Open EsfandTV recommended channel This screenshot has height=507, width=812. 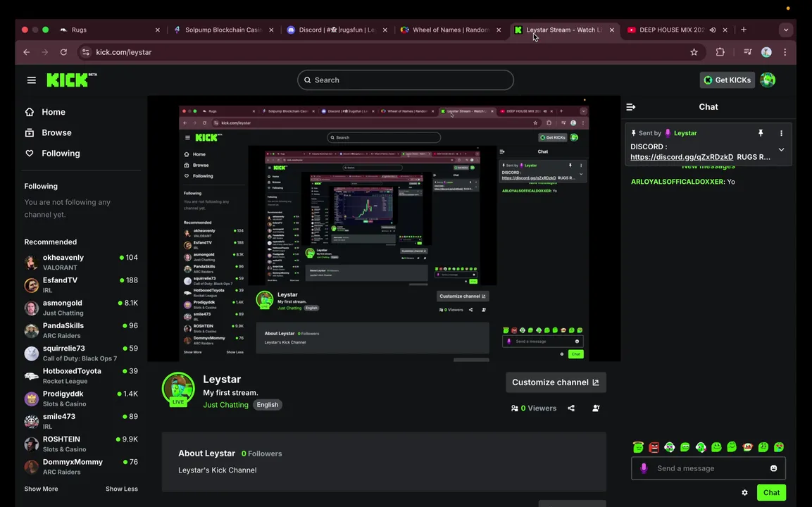coord(81,284)
